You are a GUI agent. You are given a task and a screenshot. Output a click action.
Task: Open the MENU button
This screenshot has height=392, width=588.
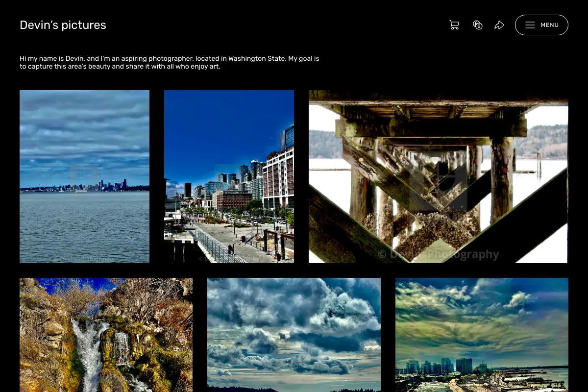point(541,25)
